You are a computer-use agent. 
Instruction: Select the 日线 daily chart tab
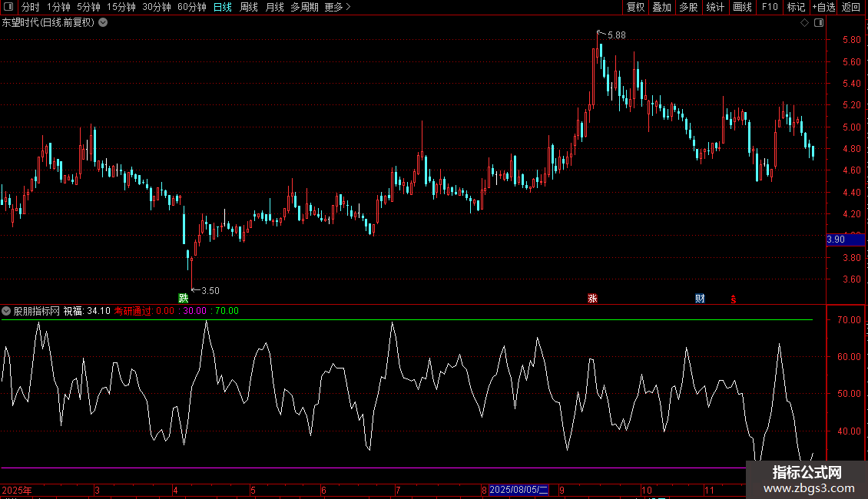coord(223,7)
